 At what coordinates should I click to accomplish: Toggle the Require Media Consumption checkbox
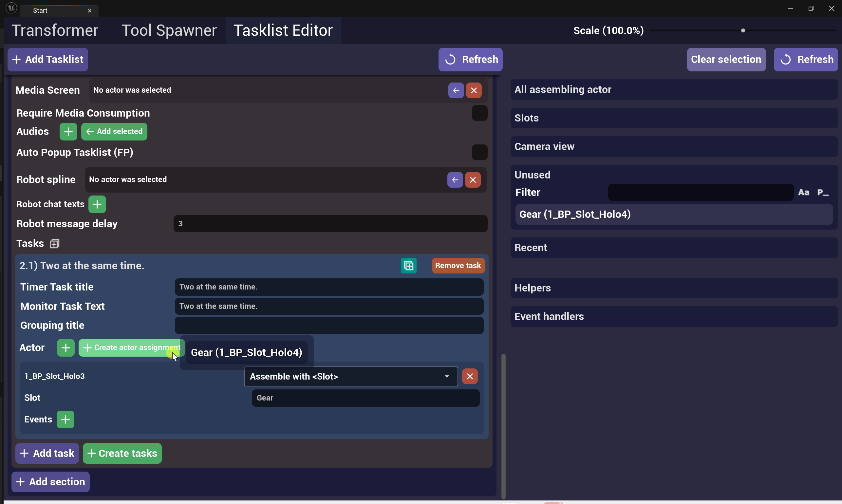click(x=479, y=113)
